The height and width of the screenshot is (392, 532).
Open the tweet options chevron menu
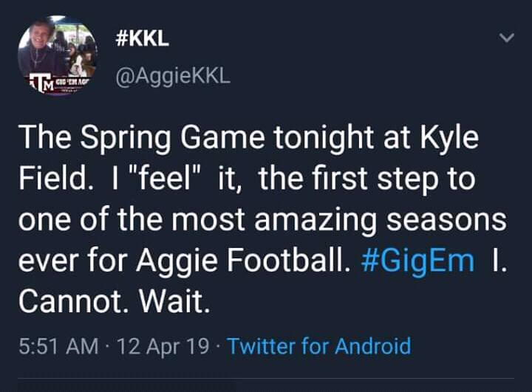click(506, 38)
